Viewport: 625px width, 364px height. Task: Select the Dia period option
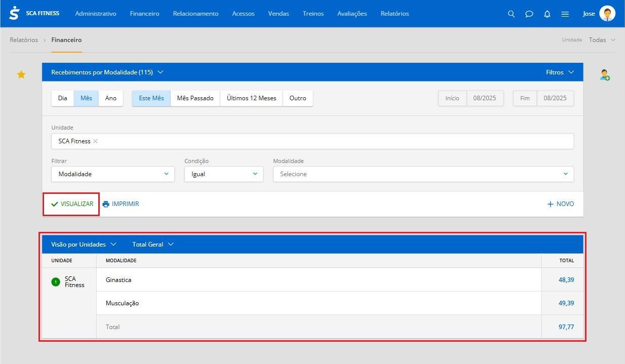click(62, 98)
